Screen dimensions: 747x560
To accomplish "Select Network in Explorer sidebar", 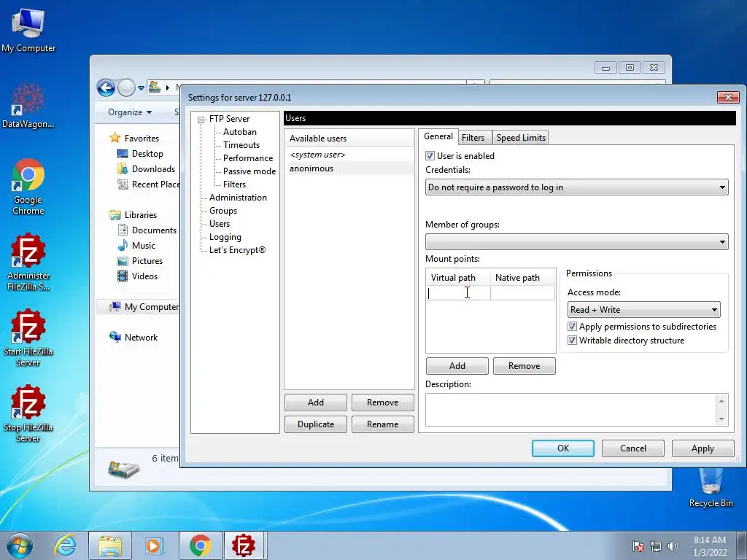I will tap(133, 337).
